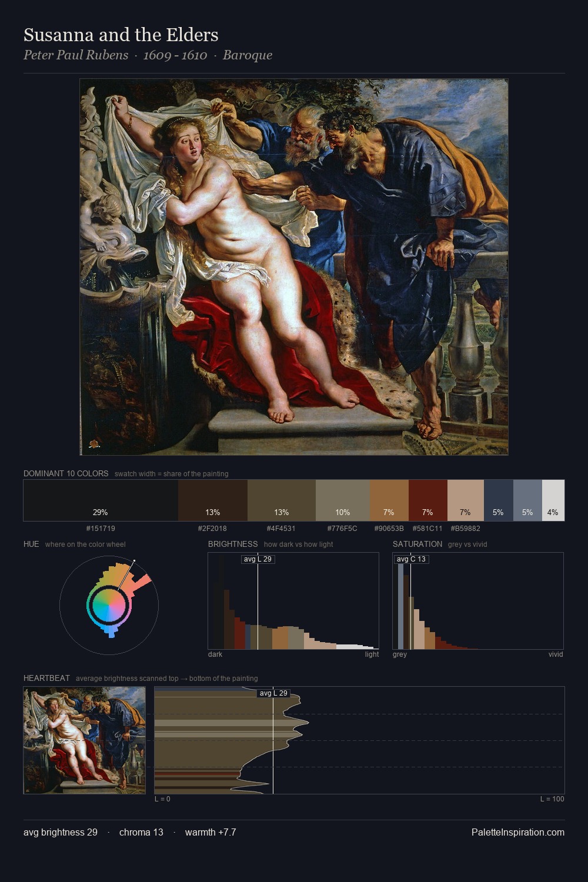Click the avg L 29 label in Brightness
The width and height of the screenshot is (588, 882).
[258, 559]
